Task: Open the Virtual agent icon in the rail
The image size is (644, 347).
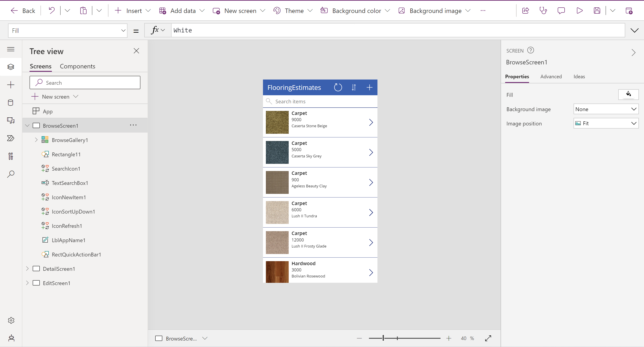Action: [x=11, y=338]
